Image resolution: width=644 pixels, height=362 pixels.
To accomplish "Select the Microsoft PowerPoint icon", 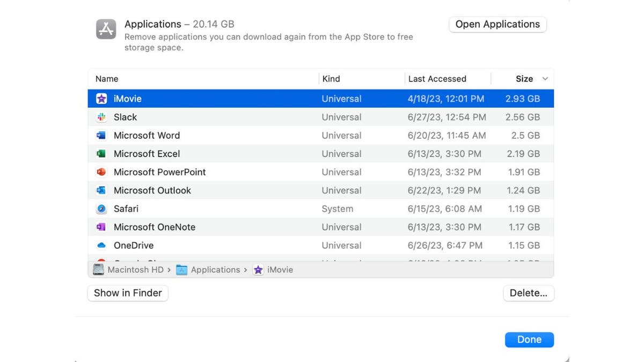I will [x=101, y=172].
